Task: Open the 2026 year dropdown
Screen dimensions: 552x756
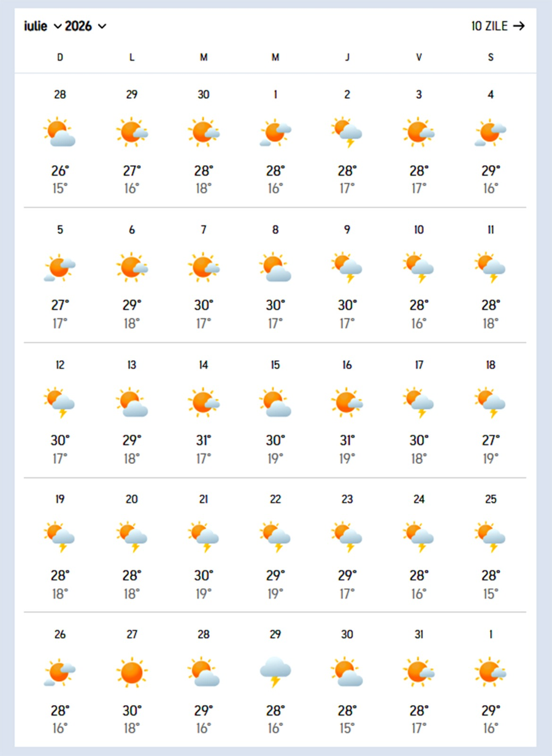Action: 86,26
